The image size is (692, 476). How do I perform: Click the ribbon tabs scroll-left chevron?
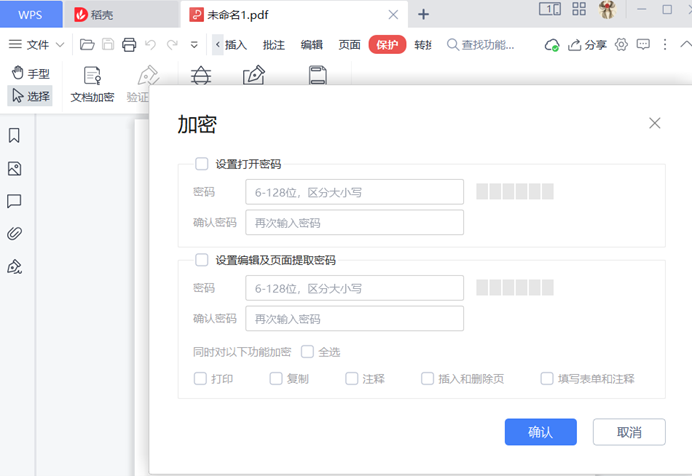218,45
